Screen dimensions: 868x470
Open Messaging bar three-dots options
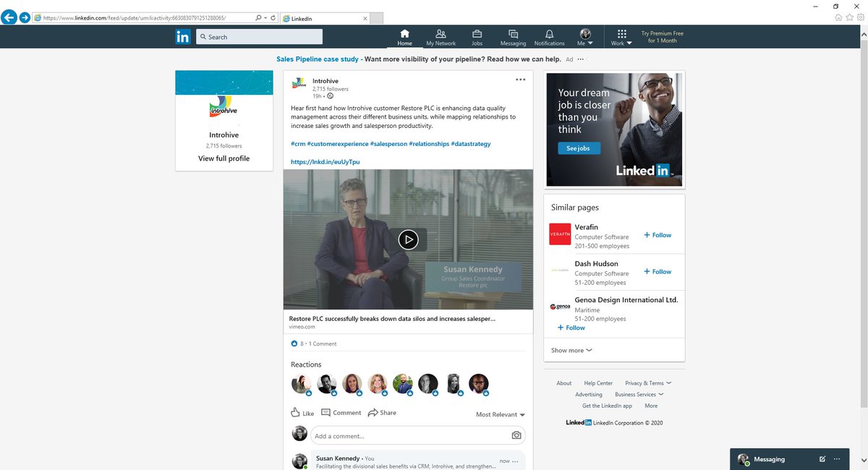[x=837, y=459]
